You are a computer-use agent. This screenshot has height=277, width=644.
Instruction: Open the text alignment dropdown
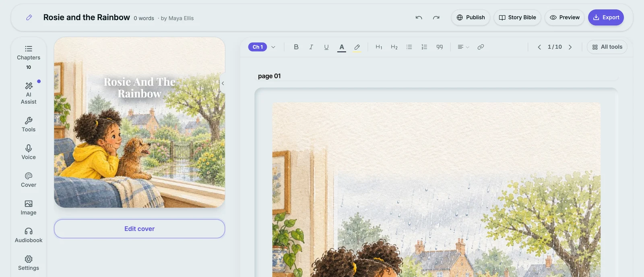pyautogui.click(x=463, y=47)
